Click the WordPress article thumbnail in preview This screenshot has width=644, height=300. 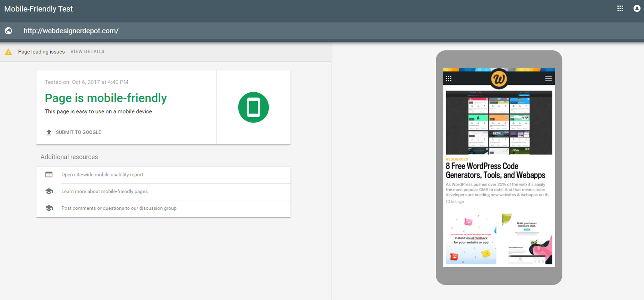click(499, 123)
